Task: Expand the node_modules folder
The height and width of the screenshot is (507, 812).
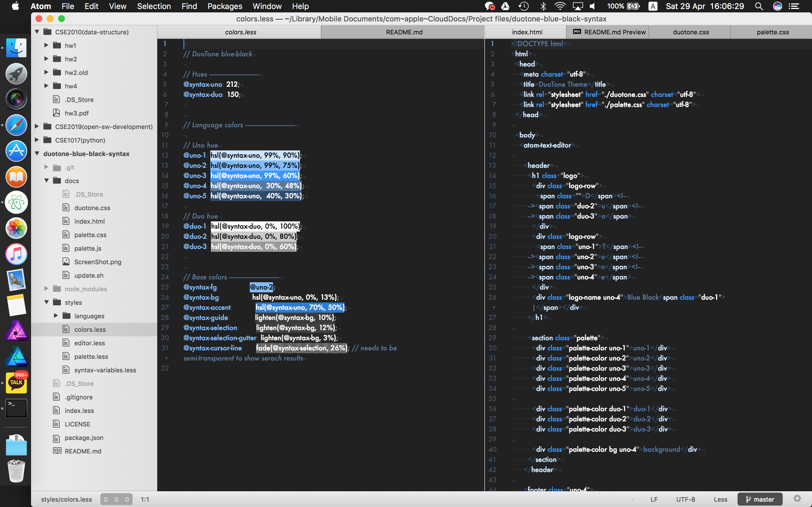Action: tap(47, 289)
